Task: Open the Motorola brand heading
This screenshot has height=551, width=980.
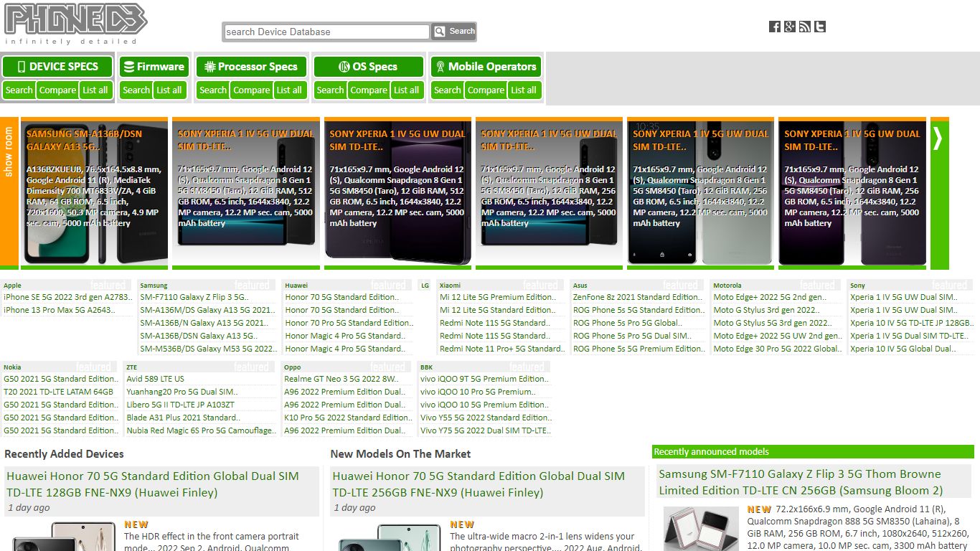Action: tap(727, 286)
